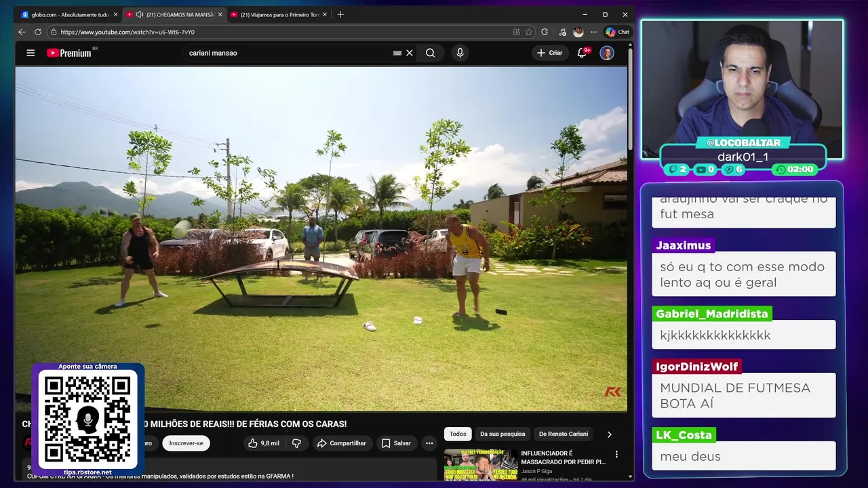Start voice search with the microphone icon
Image resolution: width=868 pixels, height=488 pixels.
[x=460, y=53]
